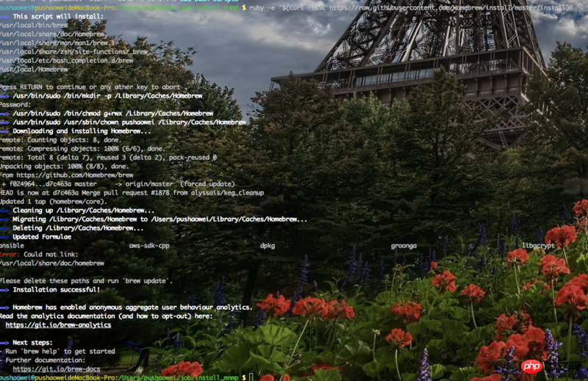Viewport: 588px width, 381px height.
Task: Click the 'groonga' formula name
Action: pos(404,246)
